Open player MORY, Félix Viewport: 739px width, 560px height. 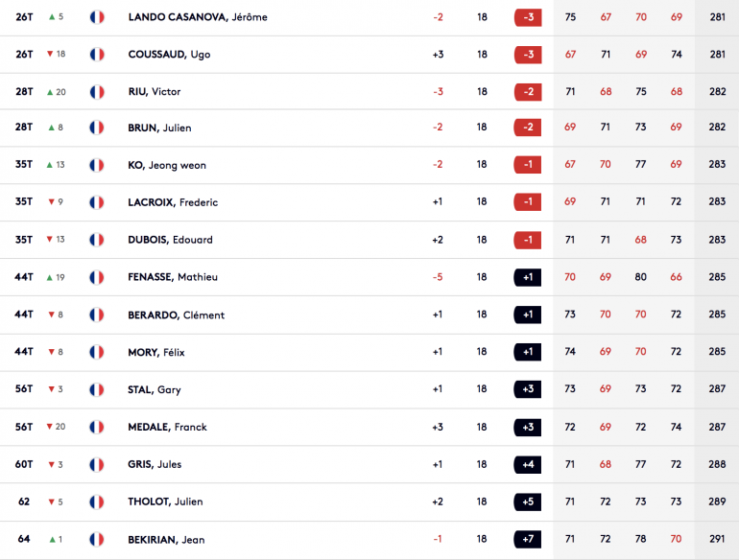coord(156,352)
